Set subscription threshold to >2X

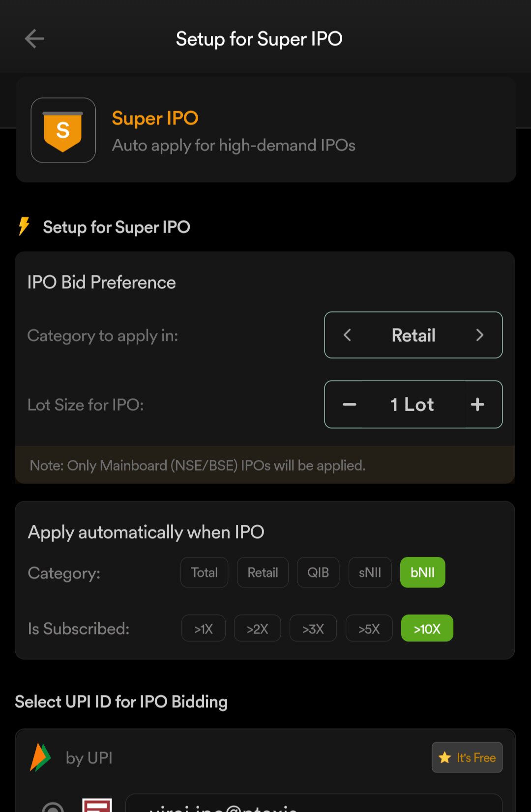[x=258, y=629]
